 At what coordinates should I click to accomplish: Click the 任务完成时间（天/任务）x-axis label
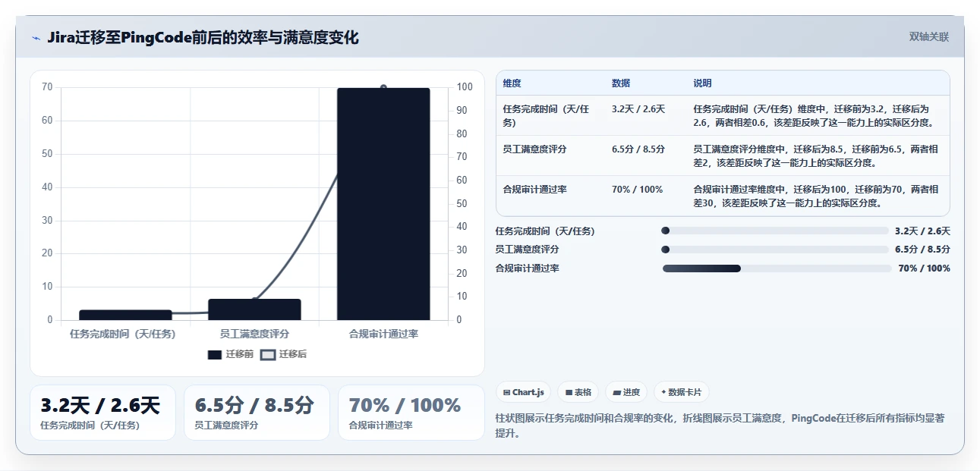click(122, 334)
